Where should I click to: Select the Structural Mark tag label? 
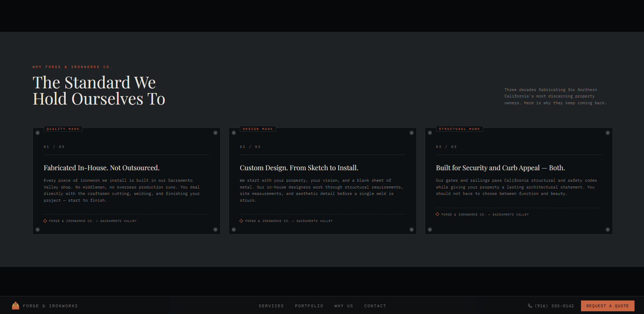459,129
